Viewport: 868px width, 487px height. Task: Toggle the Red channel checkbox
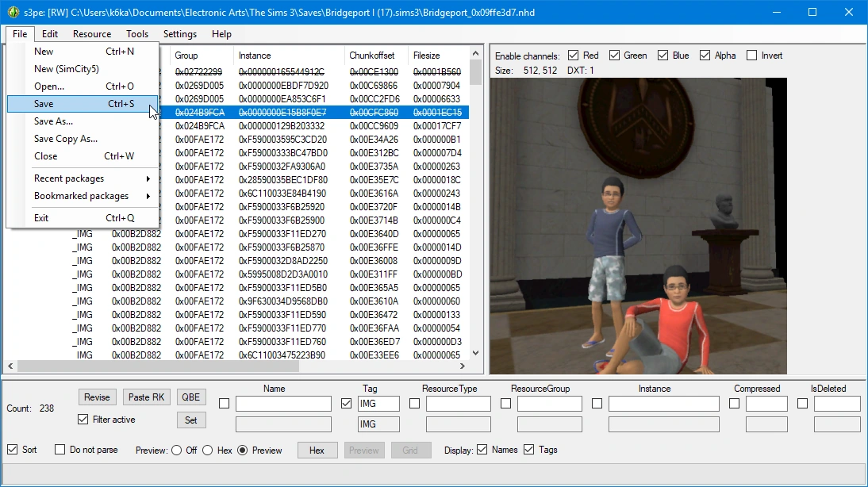(574, 56)
